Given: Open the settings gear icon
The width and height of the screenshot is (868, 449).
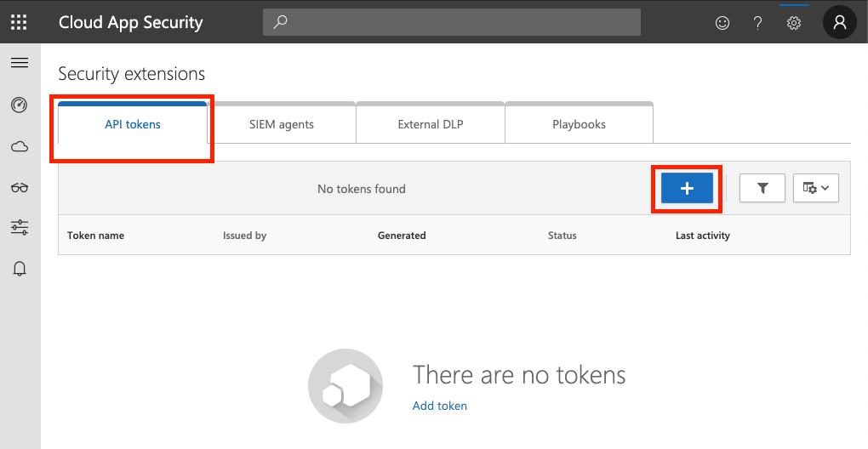Looking at the screenshot, I should pos(794,23).
